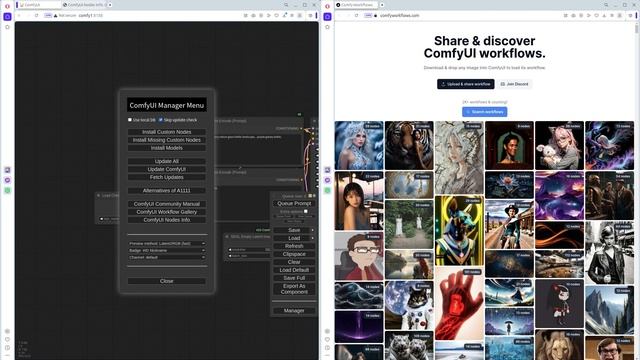Reload the comfyworkflows.com page
The image size is (640, 360).
click(x=356, y=16)
